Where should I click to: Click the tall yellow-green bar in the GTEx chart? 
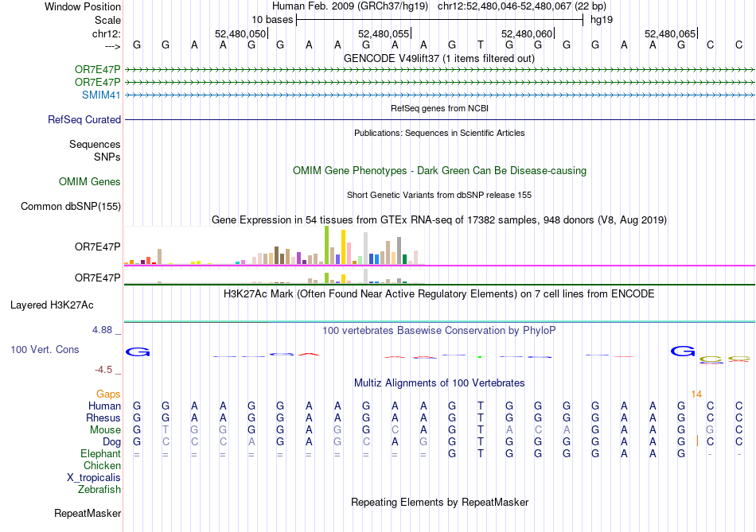[327, 245]
